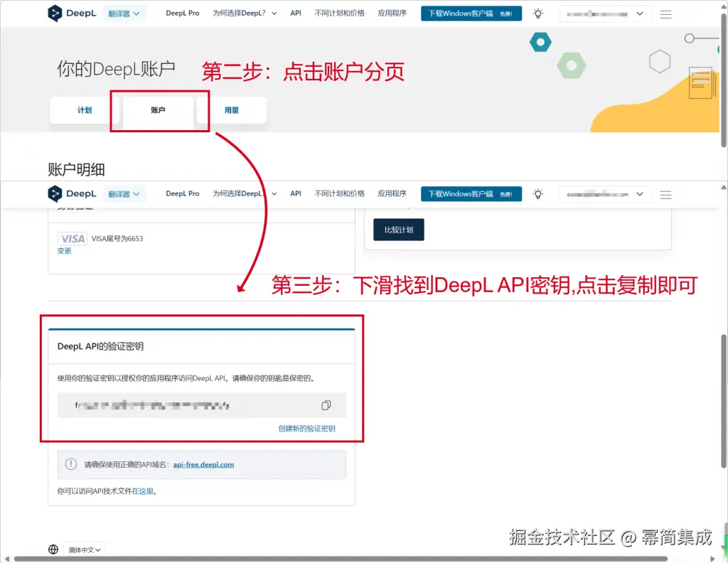Click the blurred API key field
Viewport: 728px width, 563px height.
[201, 405]
